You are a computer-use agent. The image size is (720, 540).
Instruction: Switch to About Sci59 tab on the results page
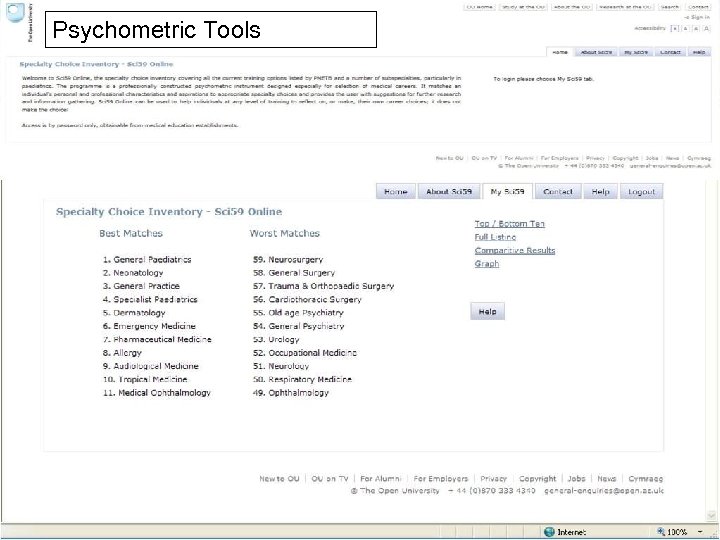pos(449,191)
